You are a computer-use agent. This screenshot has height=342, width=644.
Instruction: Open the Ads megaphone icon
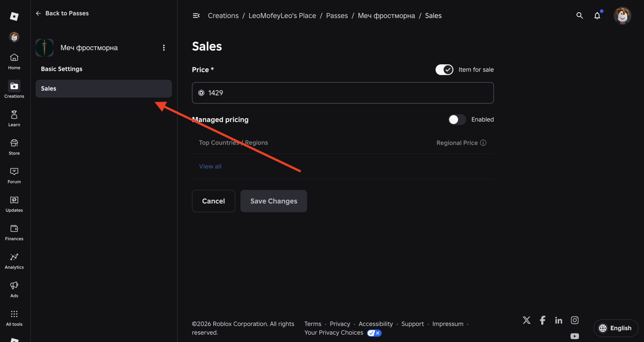coord(14,285)
